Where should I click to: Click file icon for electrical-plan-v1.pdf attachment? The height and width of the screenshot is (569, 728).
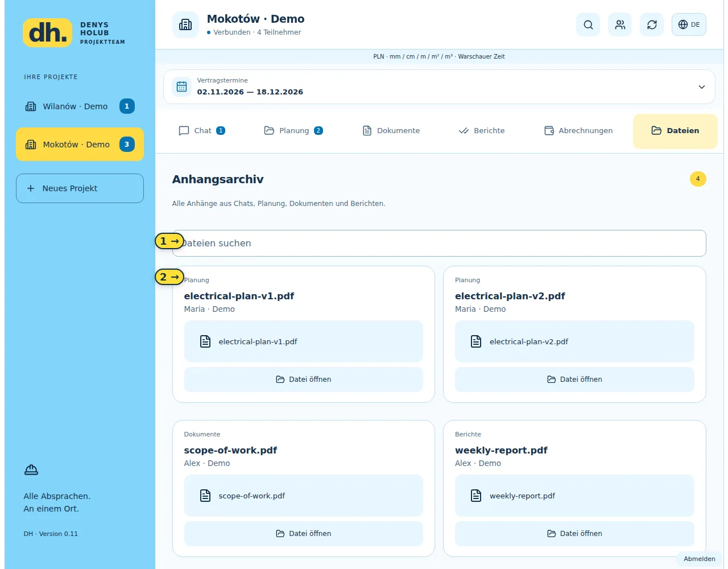click(x=205, y=341)
